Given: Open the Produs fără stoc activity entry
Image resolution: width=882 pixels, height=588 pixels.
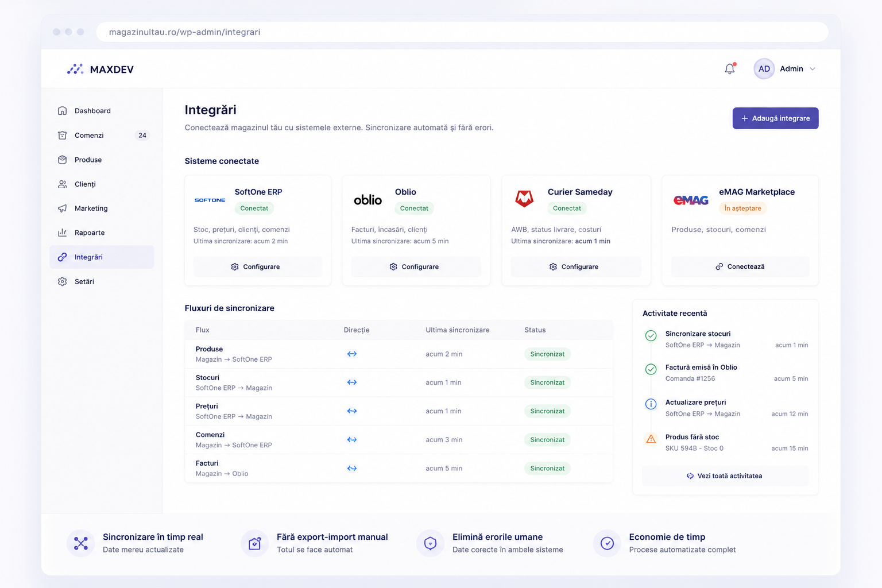Looking at the screenshot, I should pos(726,443).
